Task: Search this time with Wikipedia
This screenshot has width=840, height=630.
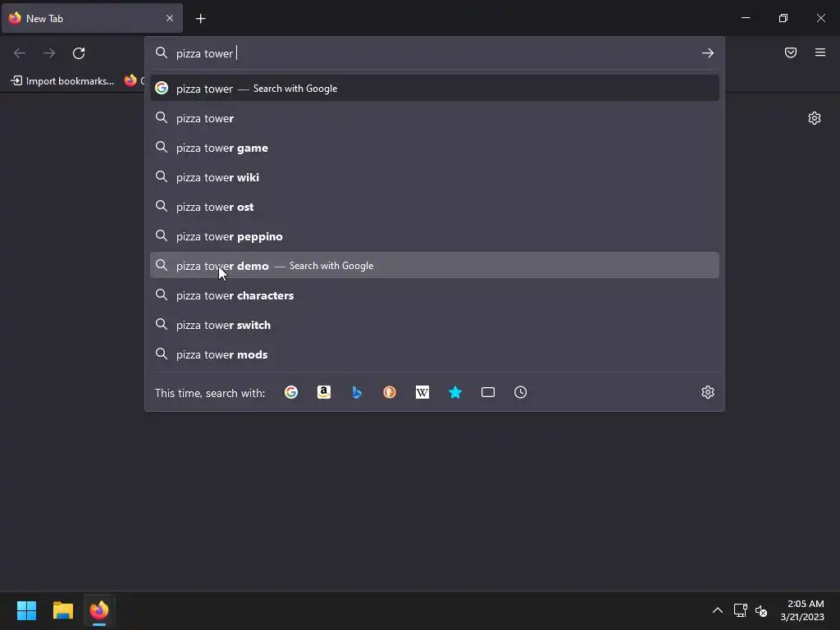Action: (x=422, y=392)
